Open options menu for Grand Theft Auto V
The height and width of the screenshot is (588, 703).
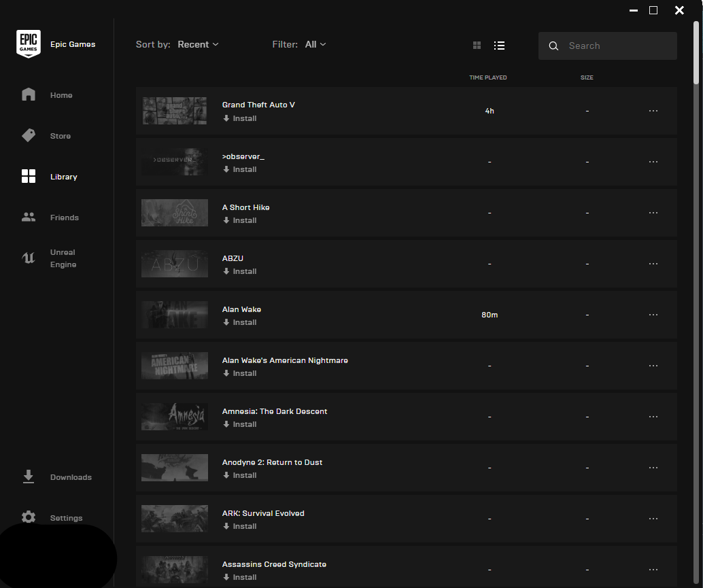tap(653, 111)
